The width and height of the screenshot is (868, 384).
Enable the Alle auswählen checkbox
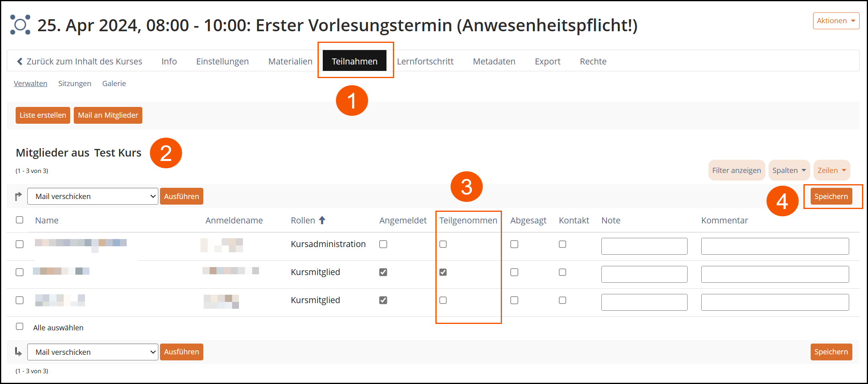pos(20,327)
